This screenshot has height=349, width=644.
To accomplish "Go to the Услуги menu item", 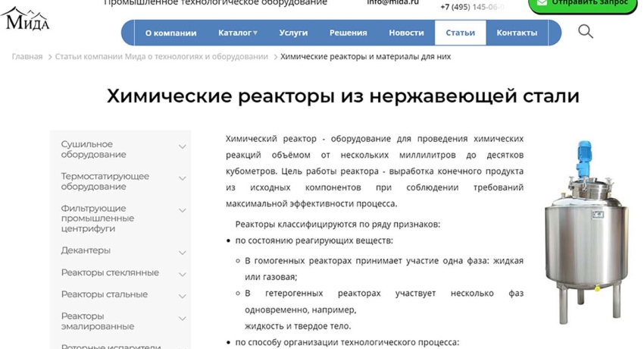I will [293, 33].
